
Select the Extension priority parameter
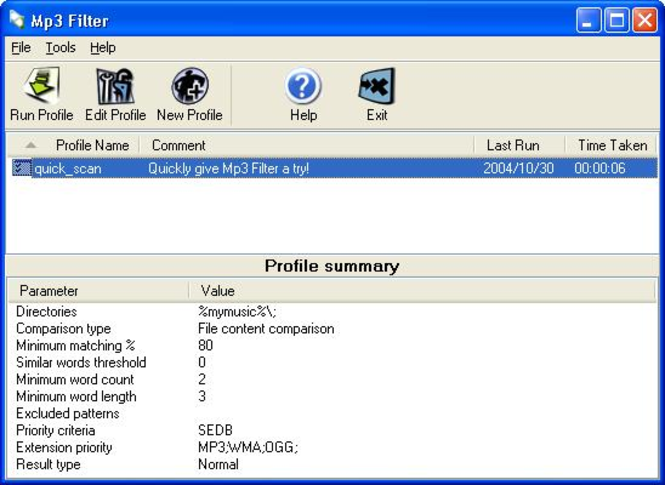pyautogui.click(x=64, y=447)
